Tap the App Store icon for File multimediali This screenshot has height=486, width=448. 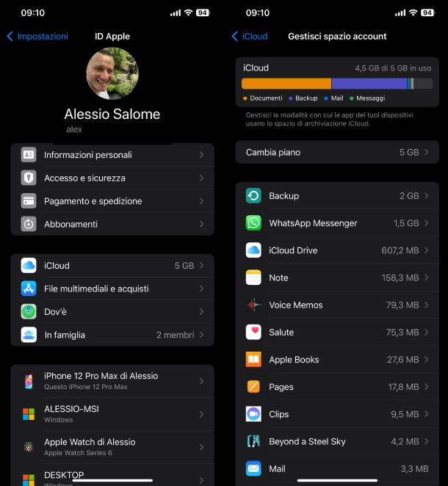[29, 289]
